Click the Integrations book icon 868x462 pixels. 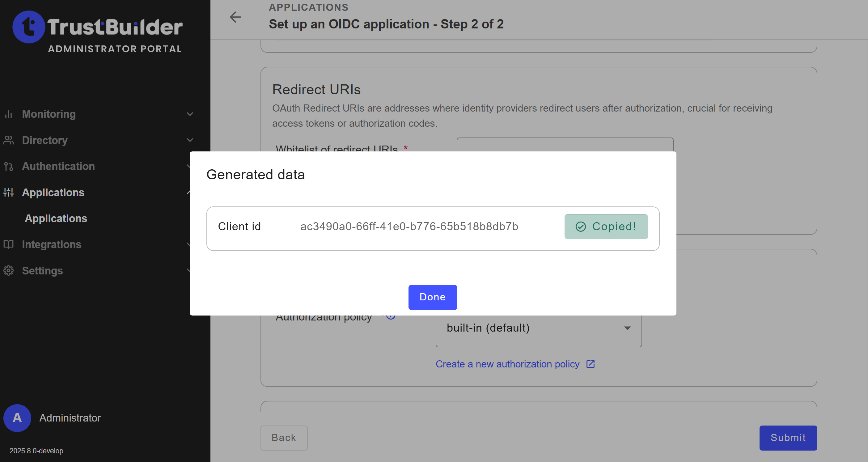click(x=9, y=244)
